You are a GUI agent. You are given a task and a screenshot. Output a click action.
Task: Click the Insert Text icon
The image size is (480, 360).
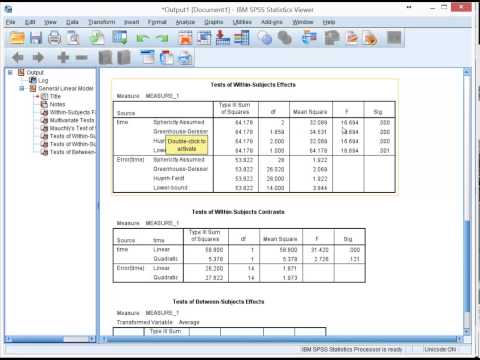(x=185, y=57)
